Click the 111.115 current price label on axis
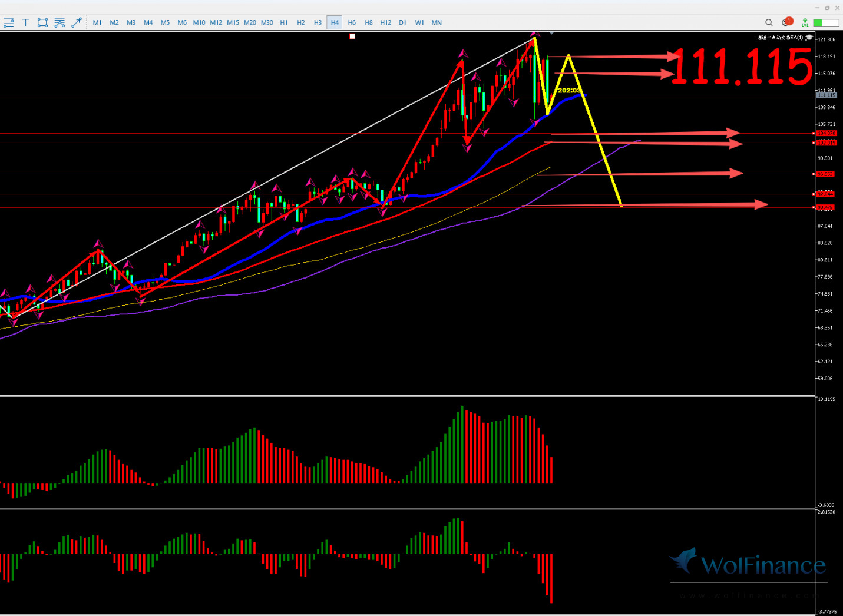Viewport: 843px width, 616px height. pos(826,95)
